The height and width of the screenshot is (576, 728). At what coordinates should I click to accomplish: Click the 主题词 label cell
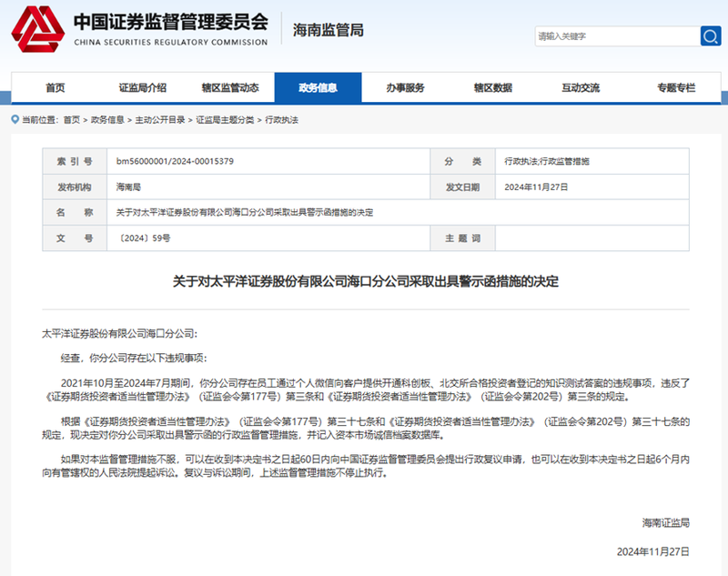[x=462, y=238]
